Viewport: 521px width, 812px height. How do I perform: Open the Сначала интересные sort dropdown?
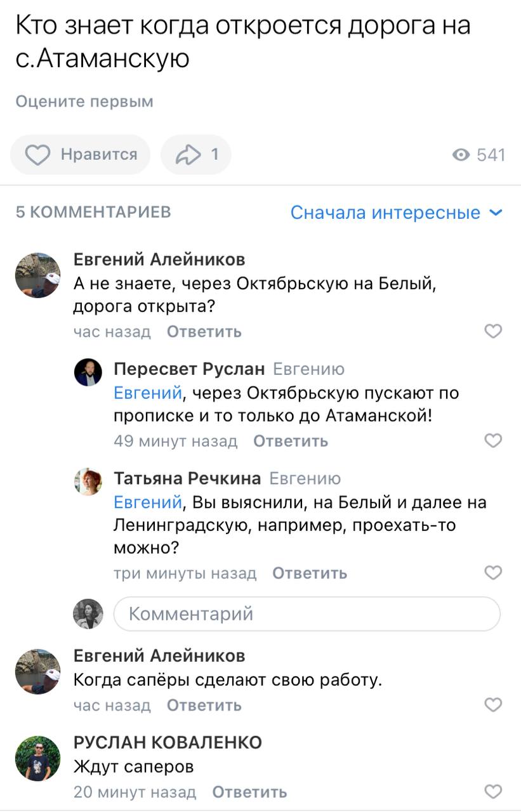point(396,213)
